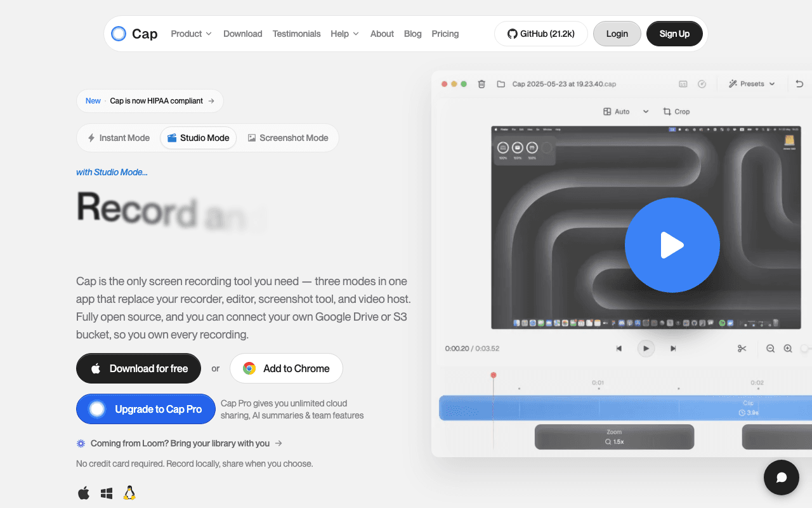
Task: Click the red close dot of editor window
Action: click(444, 84)
